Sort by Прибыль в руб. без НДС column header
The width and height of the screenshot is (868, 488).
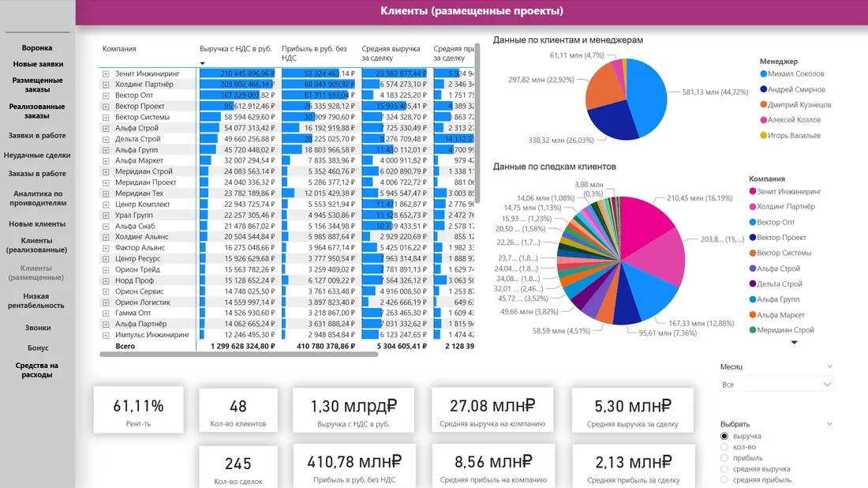point(314,53)
